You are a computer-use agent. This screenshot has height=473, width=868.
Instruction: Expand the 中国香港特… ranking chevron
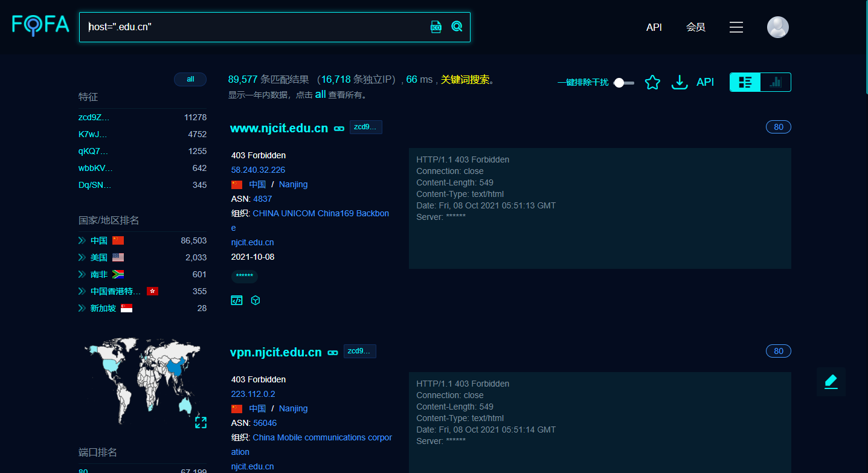pyautogui.click(x=82, y=291)
